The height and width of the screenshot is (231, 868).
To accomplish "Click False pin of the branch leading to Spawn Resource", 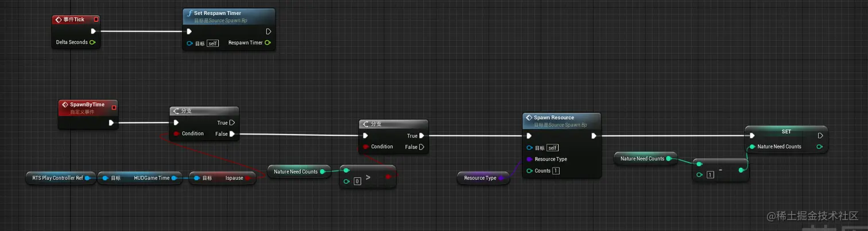I will click(421, 147).
